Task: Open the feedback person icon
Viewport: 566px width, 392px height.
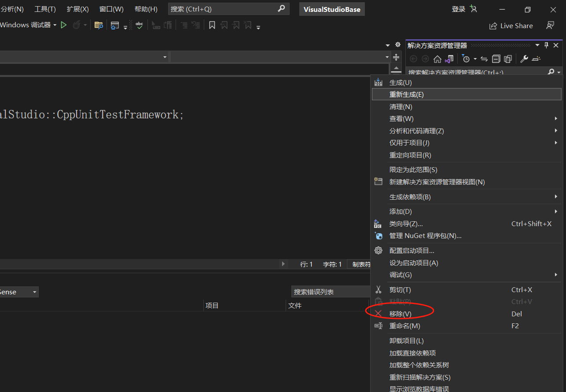Action: (x=550, y=26)
